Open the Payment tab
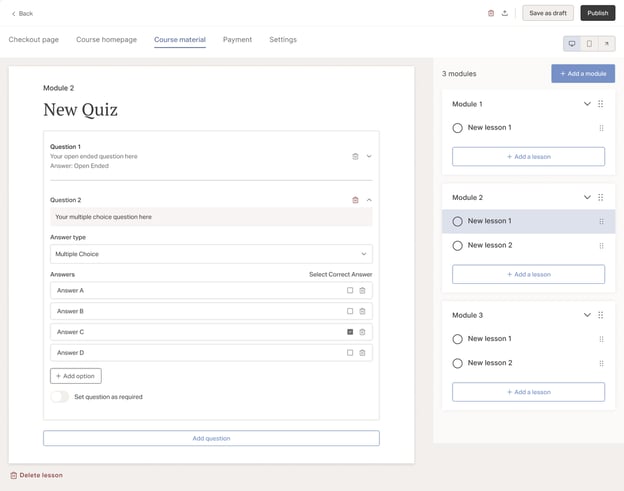The width and height of the screenshot is (624, 491). 237,39
